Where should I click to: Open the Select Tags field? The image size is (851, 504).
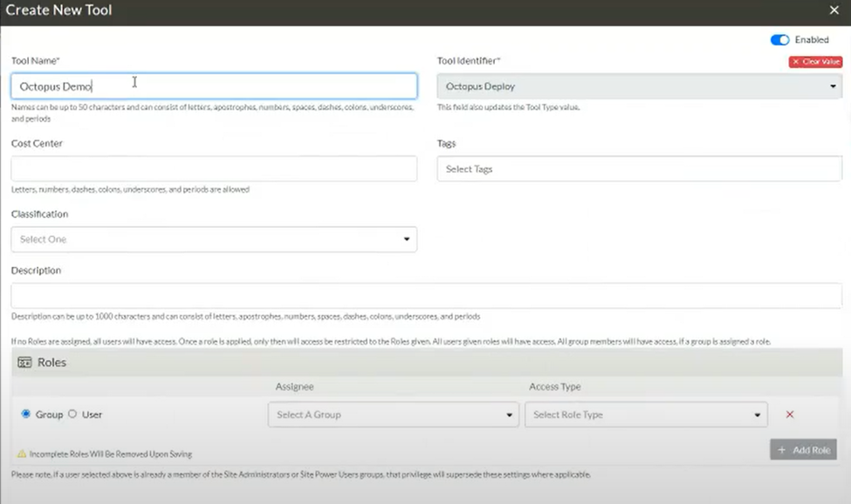click(x=639, y=168)
